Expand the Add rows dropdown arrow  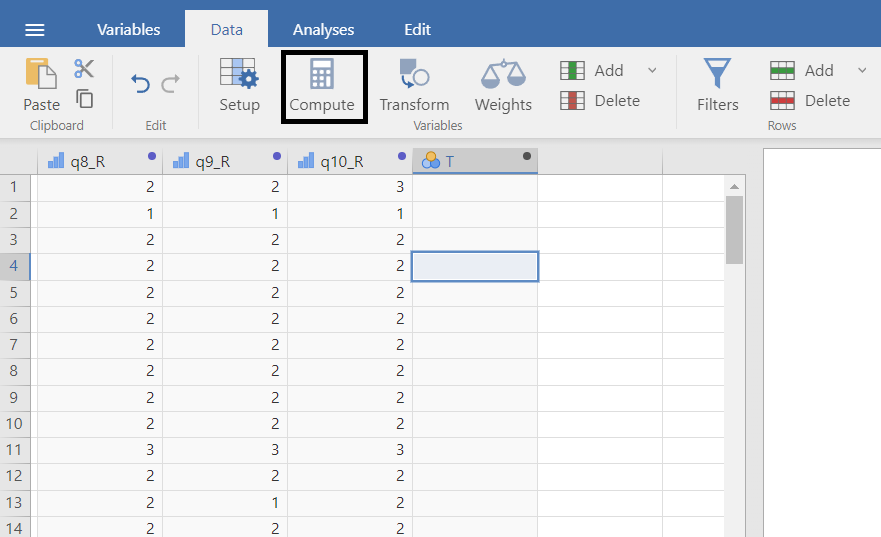tap(861, 70)
